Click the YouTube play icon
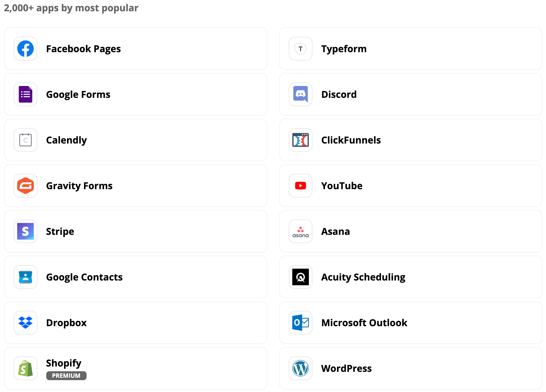This screenshot has width=546, height=392. point(300,186)
